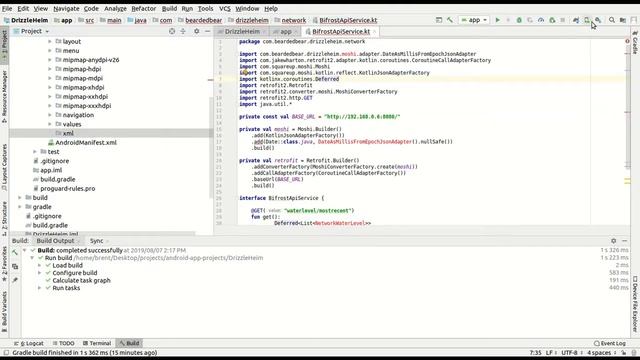Open the Build Variants side panel
The width and height of the screenshot is (640, 360).
(x=4, y=312)
